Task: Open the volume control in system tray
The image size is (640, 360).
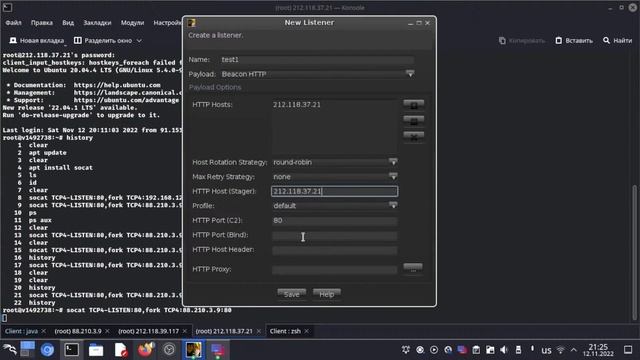Action: click(504, 350)
